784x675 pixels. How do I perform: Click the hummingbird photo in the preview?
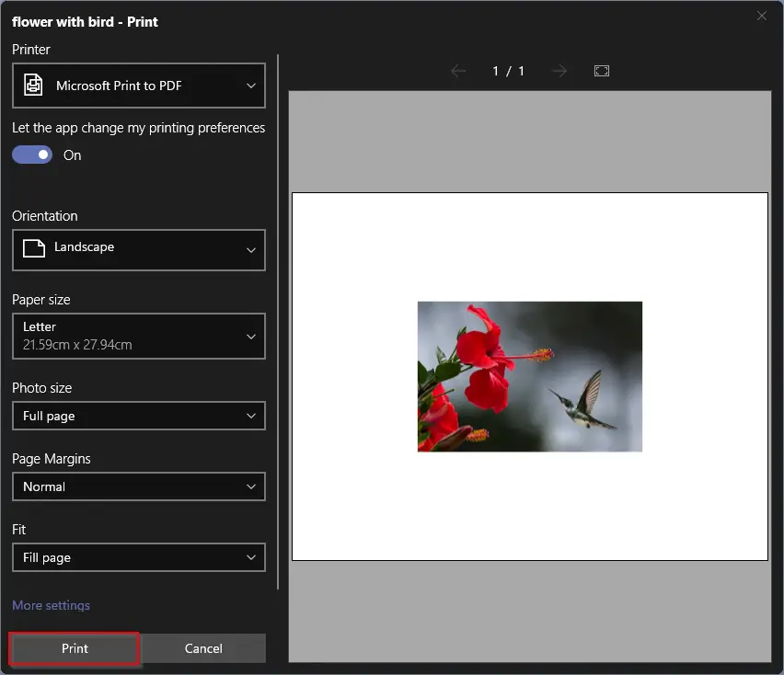[x=530, y=376]
